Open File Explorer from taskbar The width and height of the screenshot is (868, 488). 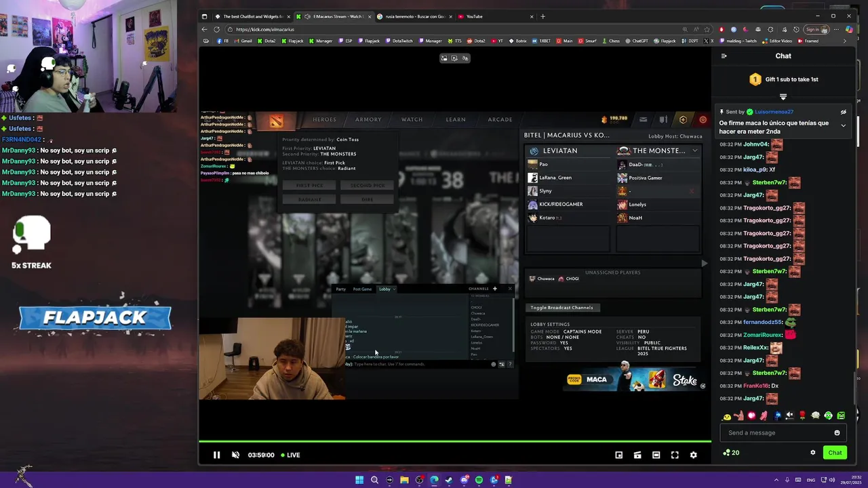[x=404, y=480]
